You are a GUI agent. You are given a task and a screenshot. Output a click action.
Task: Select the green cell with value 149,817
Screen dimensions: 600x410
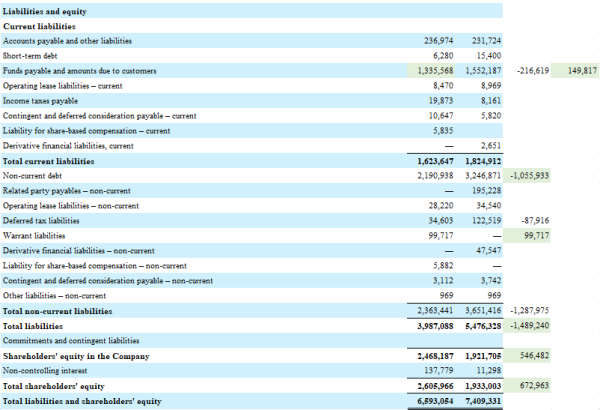[581, 72]
